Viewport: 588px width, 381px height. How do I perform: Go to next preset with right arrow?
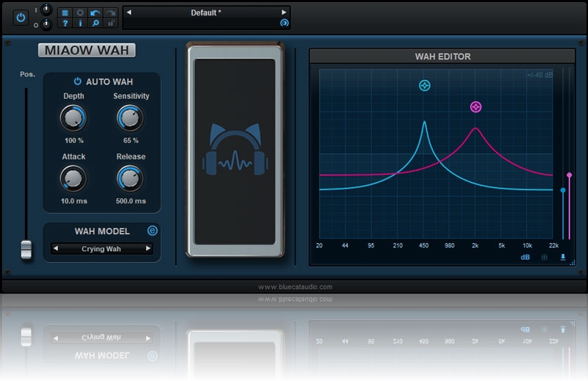[x=284, y=12]
